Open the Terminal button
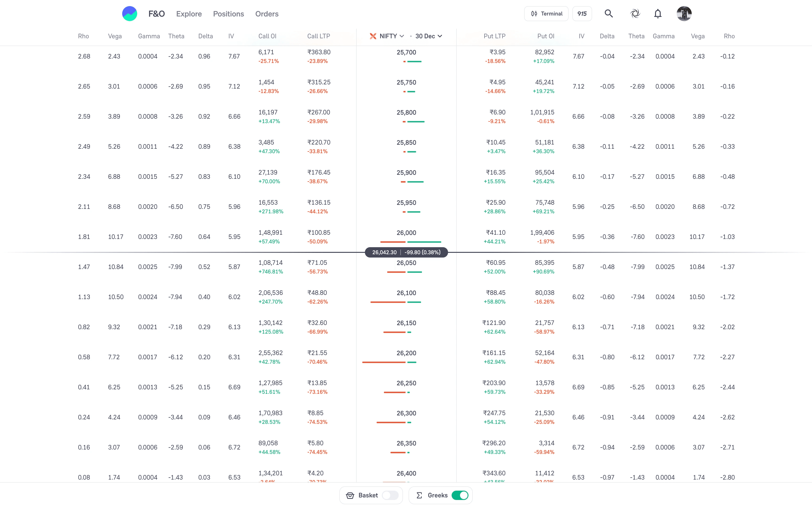Image resolution: width=812 pixels, height=508 pixels. tap(546, 14)
